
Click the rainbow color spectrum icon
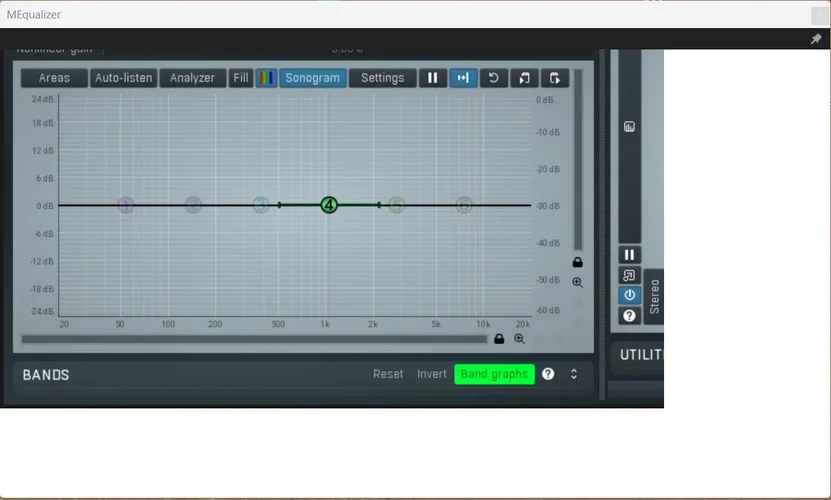click(266, 78)
